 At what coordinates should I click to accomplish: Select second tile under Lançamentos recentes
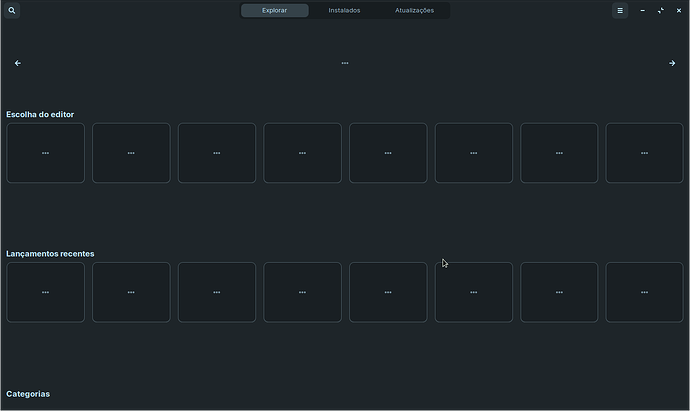coord(131,292)
